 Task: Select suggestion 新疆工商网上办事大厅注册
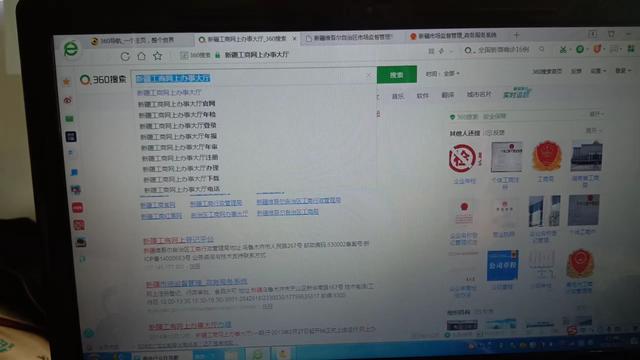click(x=180, y=158)
